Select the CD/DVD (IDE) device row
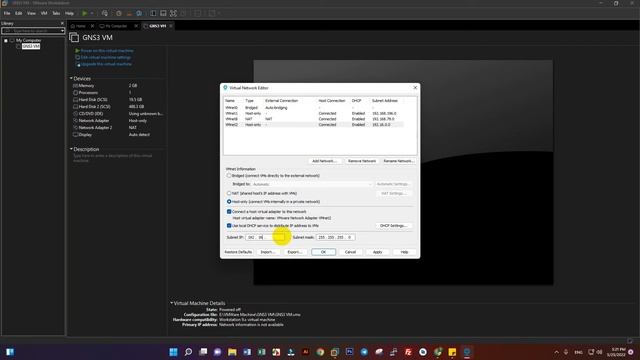Viewport: 640px width, 360px height. coord(118,113)
